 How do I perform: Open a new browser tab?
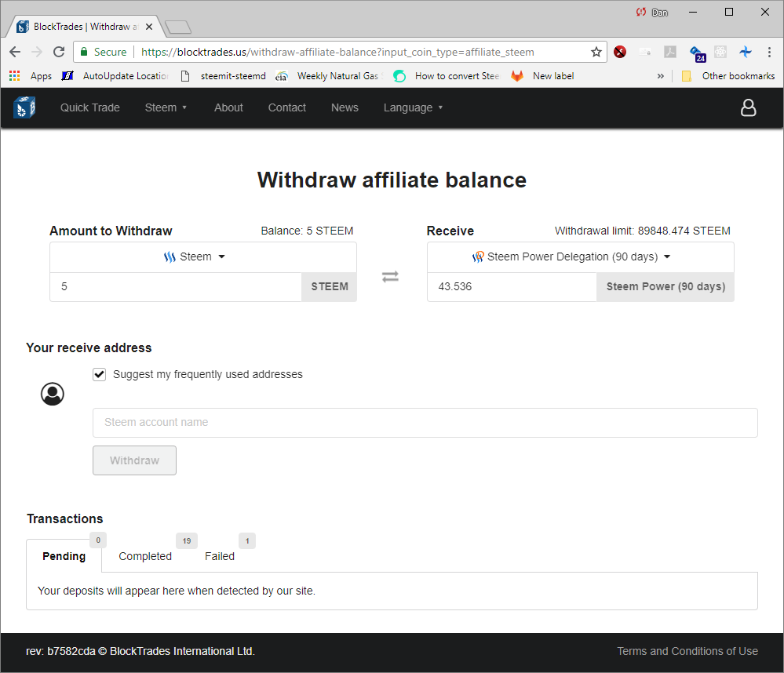coord(178,27)
